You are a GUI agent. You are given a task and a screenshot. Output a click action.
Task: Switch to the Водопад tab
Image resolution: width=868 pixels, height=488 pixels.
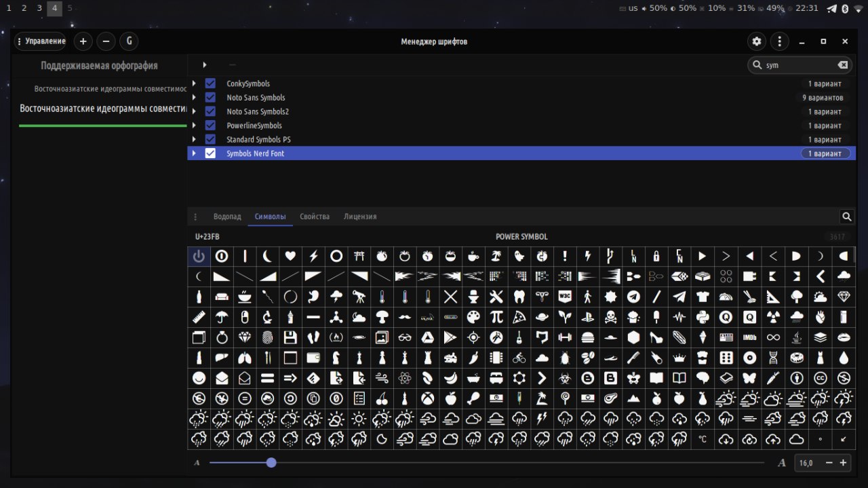coord(227,217)
